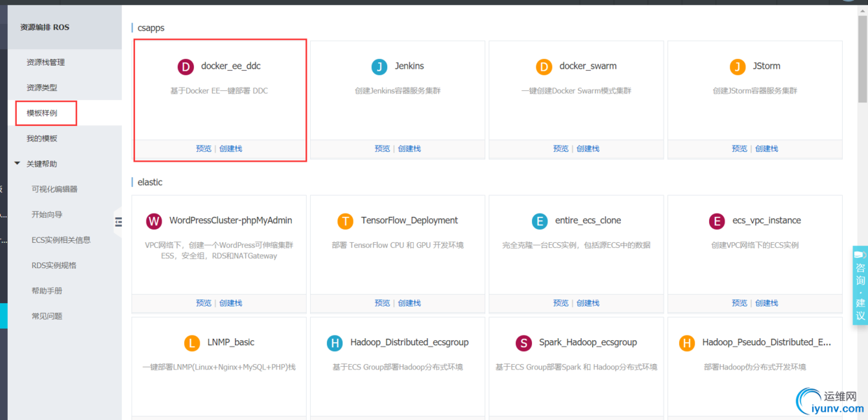Click 创建栈 on the docker_swarm card
The image size is (868, 420).
(x=588, y=148)
